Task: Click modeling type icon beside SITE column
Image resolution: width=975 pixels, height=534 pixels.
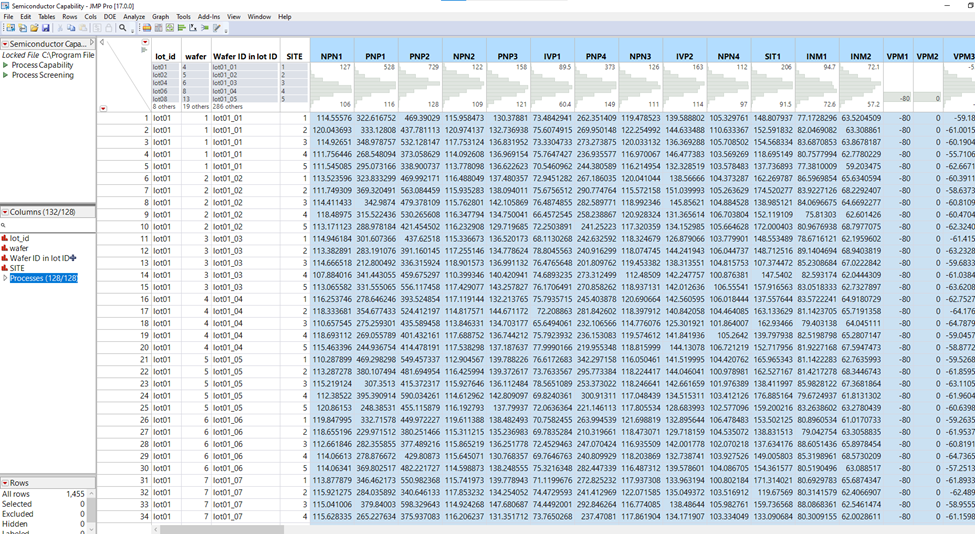Action: pyautogui.click(x=5, y=268)
